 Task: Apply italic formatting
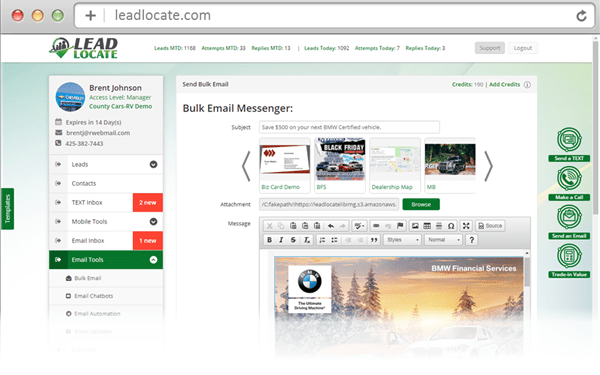pos(281,240)
